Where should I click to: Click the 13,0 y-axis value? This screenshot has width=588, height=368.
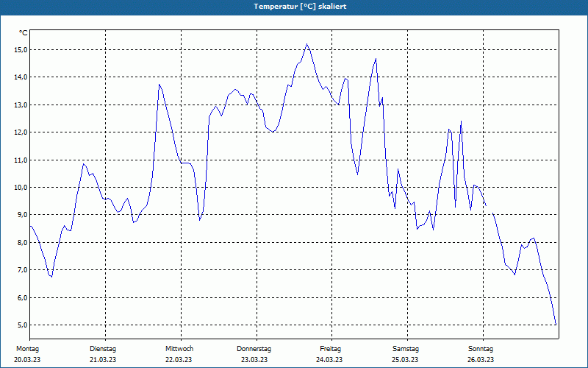21,105
